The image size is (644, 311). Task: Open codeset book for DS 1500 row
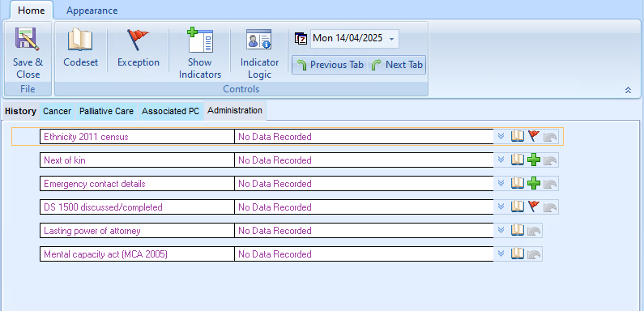(x=518, y=207)
